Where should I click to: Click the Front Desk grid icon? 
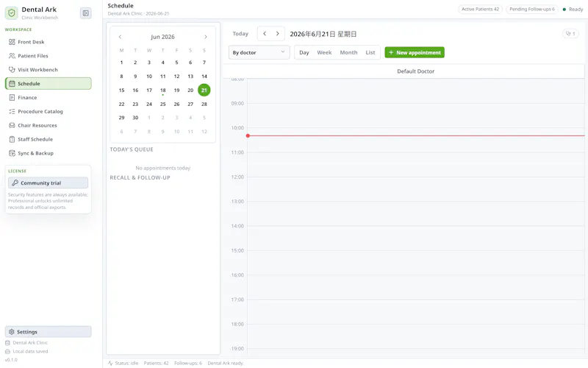pyautogui.click(x=12, y=42)
